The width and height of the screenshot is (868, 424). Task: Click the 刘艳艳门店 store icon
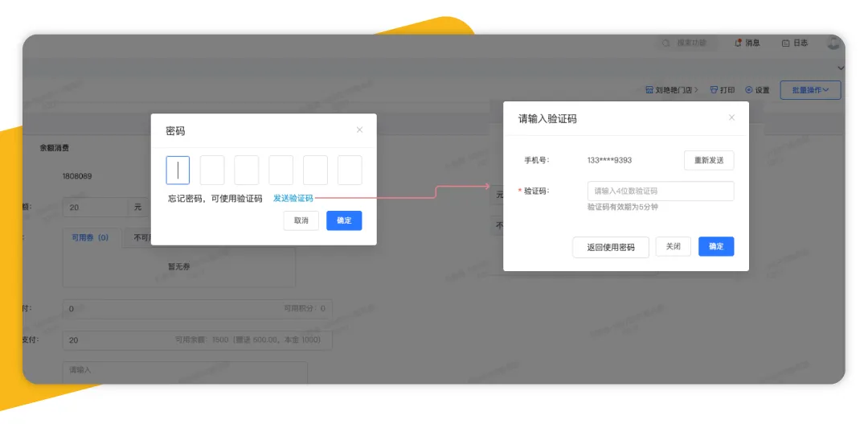click(649, 90)
